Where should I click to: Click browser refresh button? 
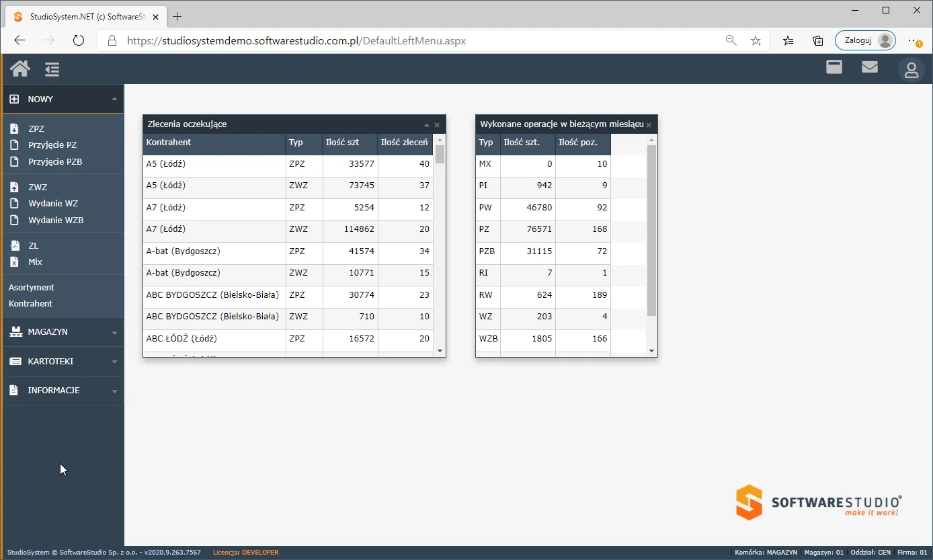pyautogui.click(x=79, y=40)
